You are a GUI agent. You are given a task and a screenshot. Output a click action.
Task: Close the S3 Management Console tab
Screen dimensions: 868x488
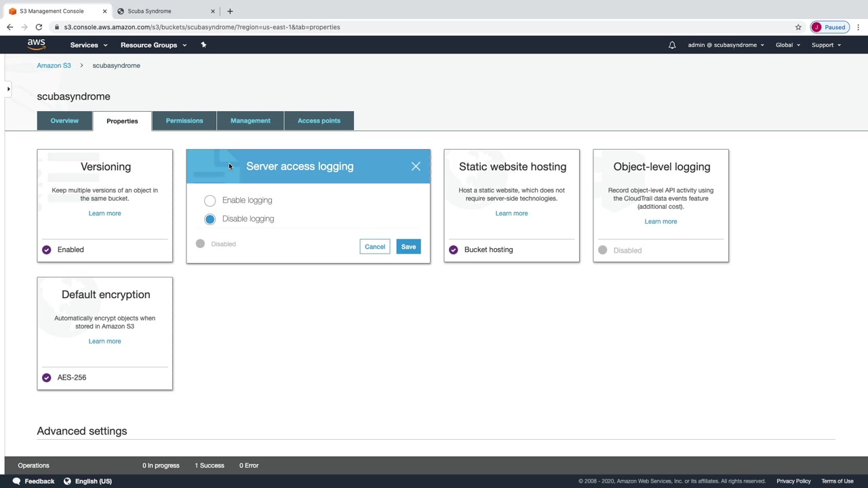point(104,11)
